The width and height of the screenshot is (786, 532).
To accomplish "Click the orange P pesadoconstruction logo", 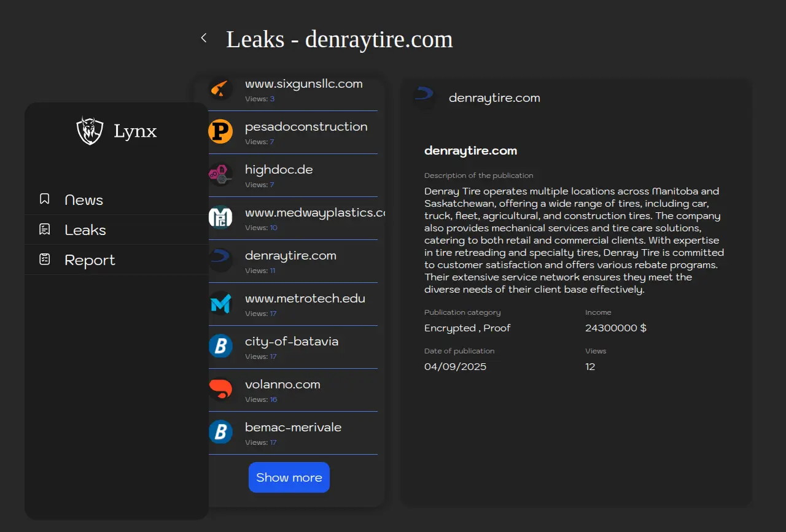I will (x=220, y=132).
